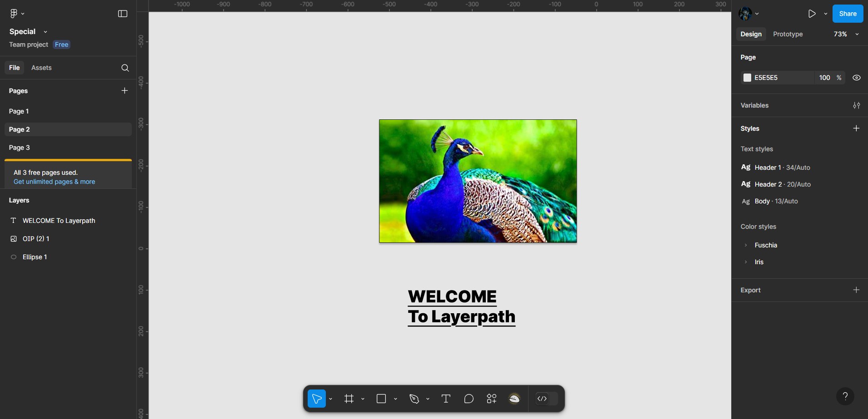
Task: Click Header 2 text style Ag icon
Action: pos(746,184)
